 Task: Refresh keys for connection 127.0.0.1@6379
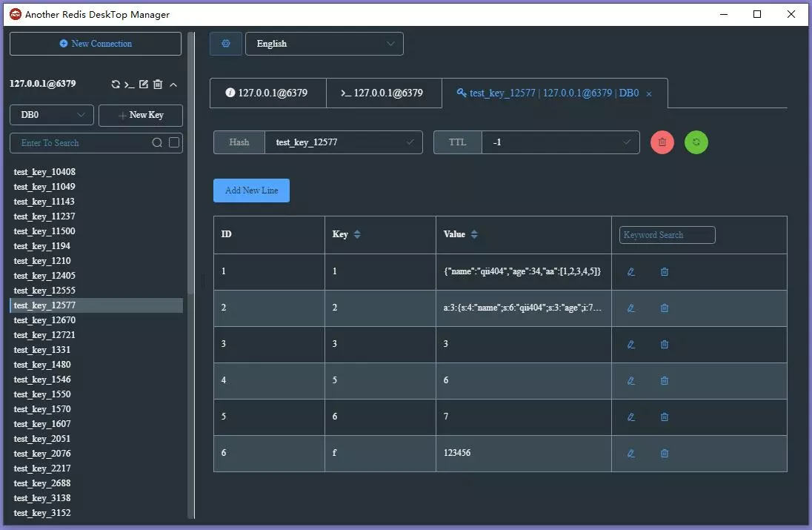coord(116,84)
